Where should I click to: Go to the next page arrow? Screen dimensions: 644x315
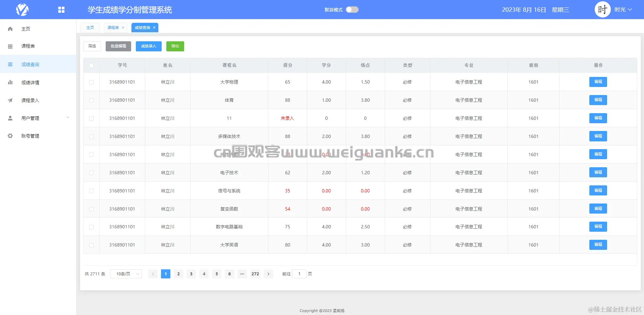click(x=268, y=274)
